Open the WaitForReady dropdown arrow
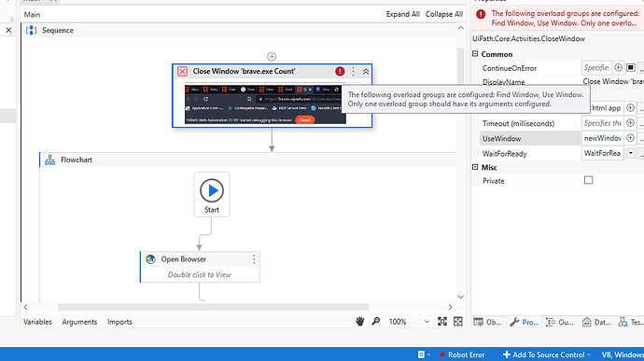644x361 pixels. coord(630,154)
